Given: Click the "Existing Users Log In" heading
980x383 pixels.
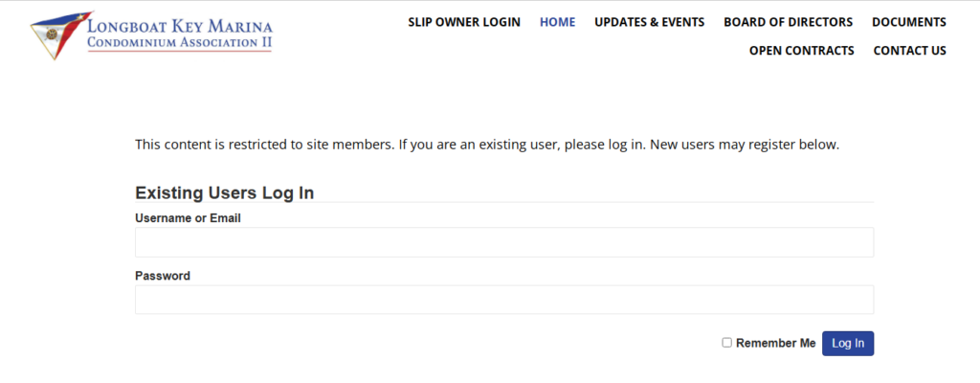Looking at the screenshot, I should [225, 192].
